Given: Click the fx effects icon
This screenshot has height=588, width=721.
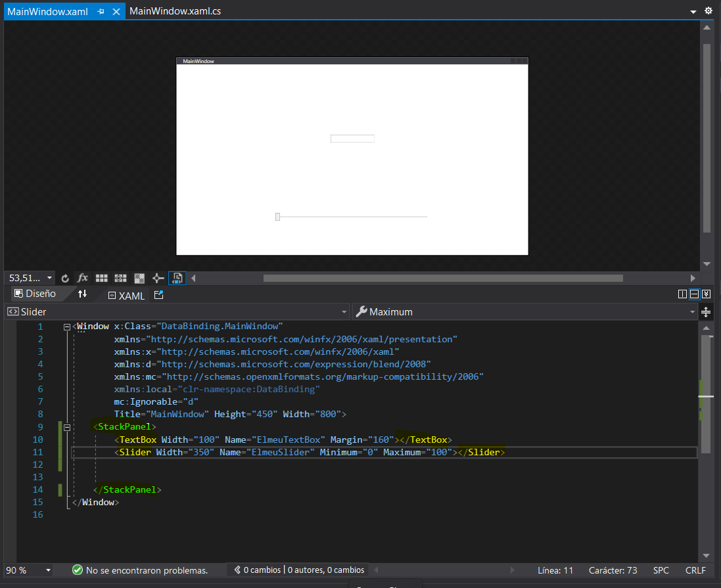Looking at the screenshot, I should click(83, 279).
